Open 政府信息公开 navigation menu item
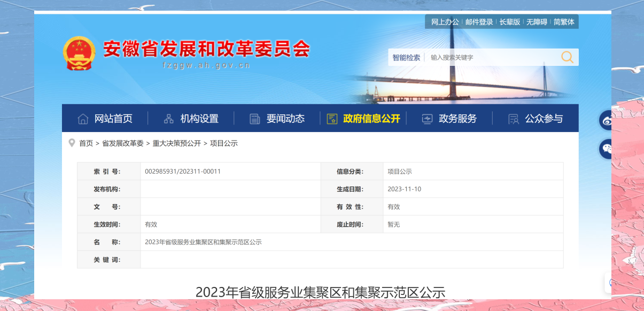Viewport: 644px width, 311px height. click(x=371, y=119)
